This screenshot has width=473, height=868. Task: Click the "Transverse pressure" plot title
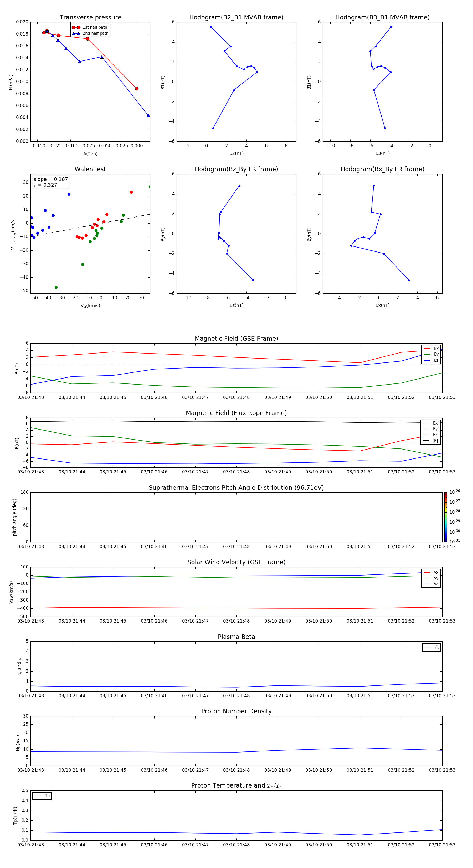tap(90, 18)
